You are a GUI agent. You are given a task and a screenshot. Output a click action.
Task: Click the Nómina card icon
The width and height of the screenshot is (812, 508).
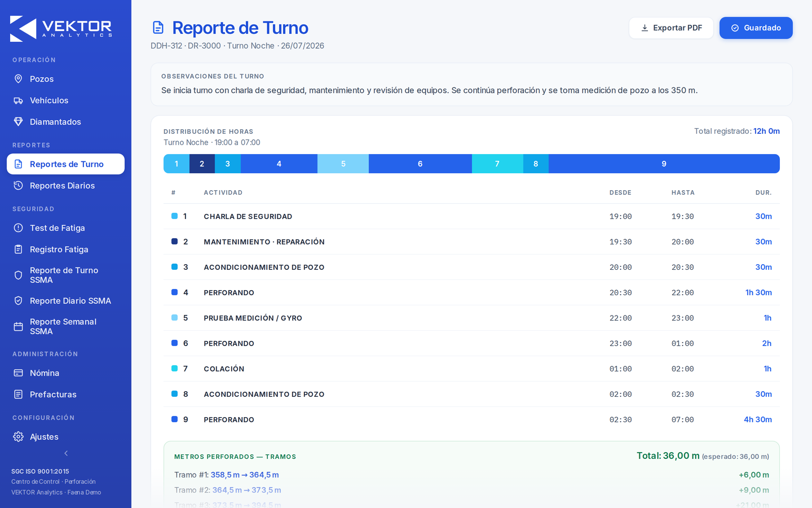[18, 373]
